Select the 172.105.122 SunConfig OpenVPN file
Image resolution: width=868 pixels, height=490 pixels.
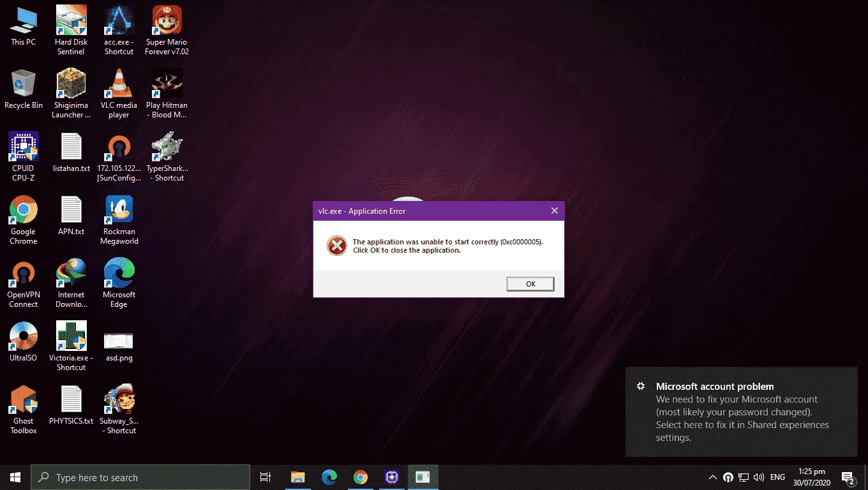pos(119,157)
